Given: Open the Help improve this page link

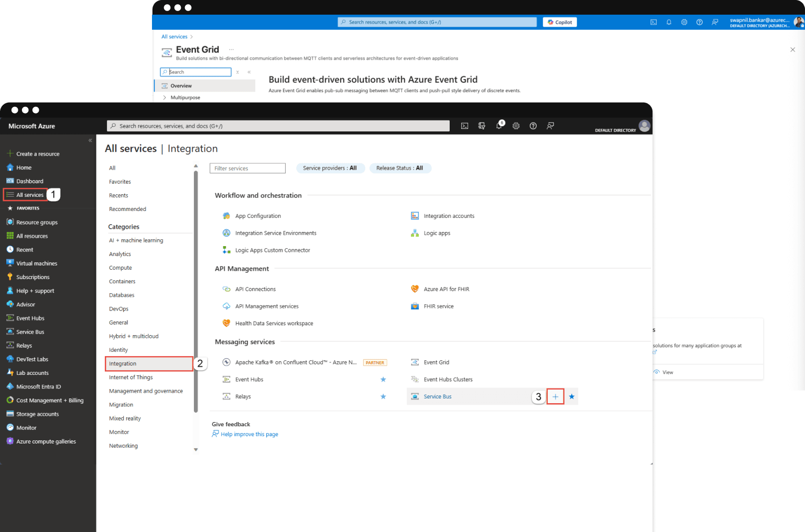Looking at the screenshot, I should coord(249,434).
